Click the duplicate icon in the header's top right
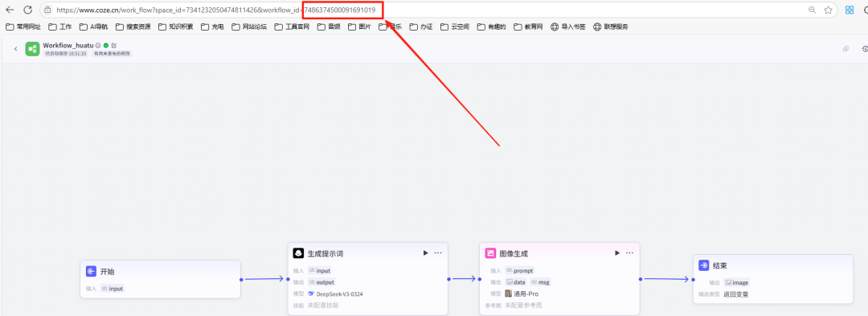 point(845,49)
